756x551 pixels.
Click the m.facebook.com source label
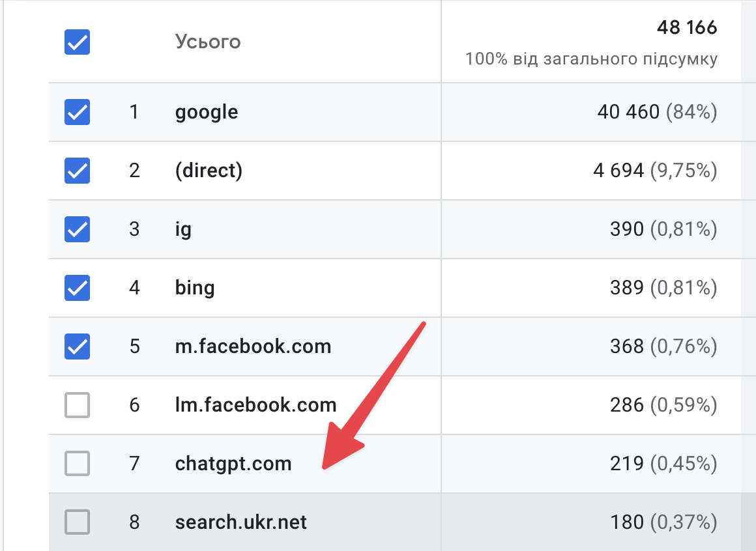coord(253,346)
